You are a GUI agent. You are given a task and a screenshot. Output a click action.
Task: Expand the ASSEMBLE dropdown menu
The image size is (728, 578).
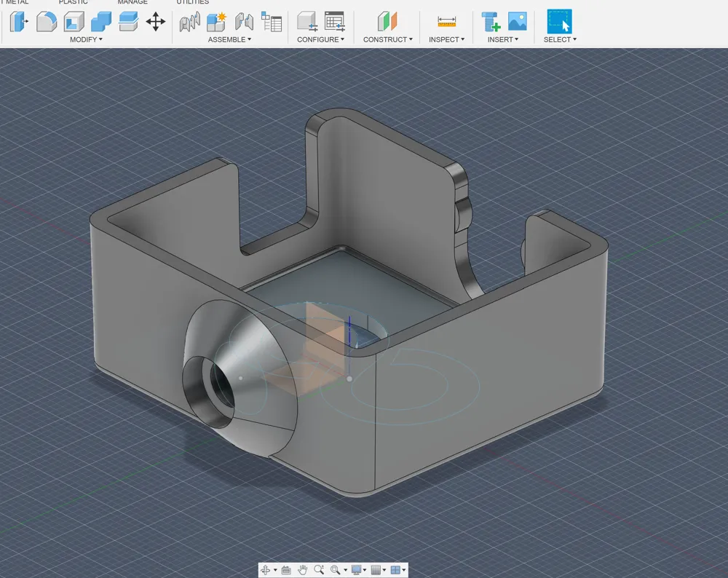[229, 39]
